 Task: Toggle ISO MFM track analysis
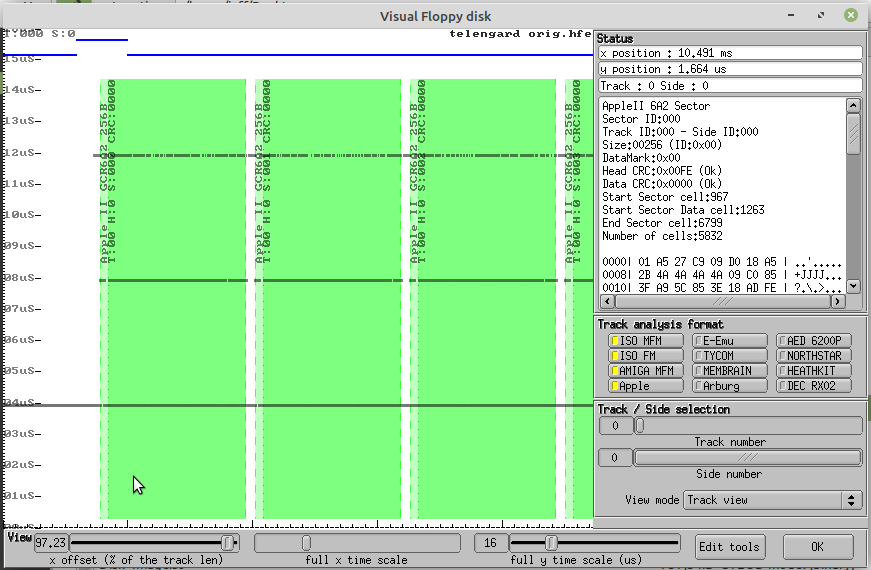(645, 341)
